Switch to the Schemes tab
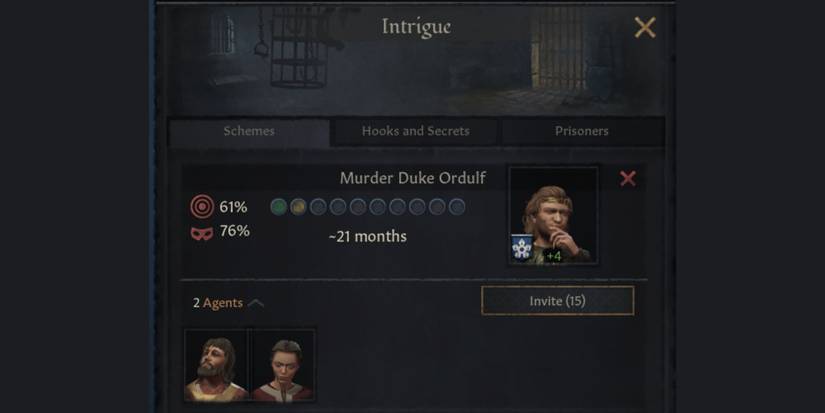 [249, 131]
